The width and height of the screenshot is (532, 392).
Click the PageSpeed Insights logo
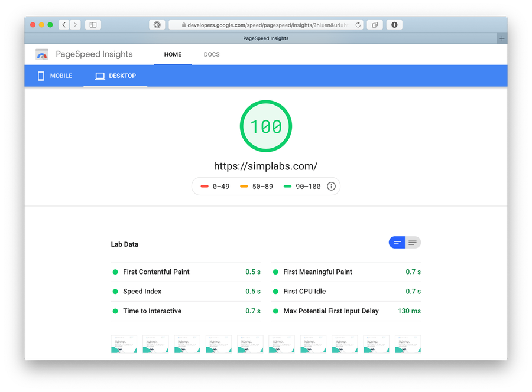[x=41, y=54]
